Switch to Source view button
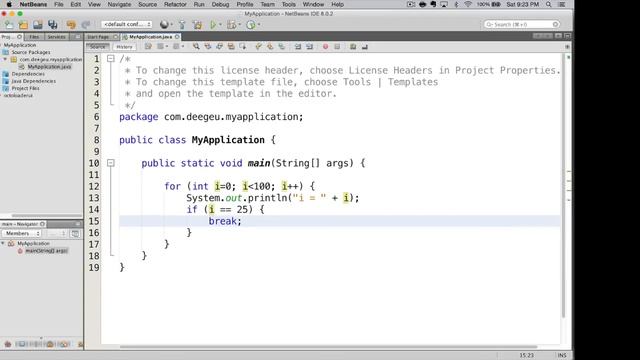The image size is (640, 360). [x=98, y=47]
